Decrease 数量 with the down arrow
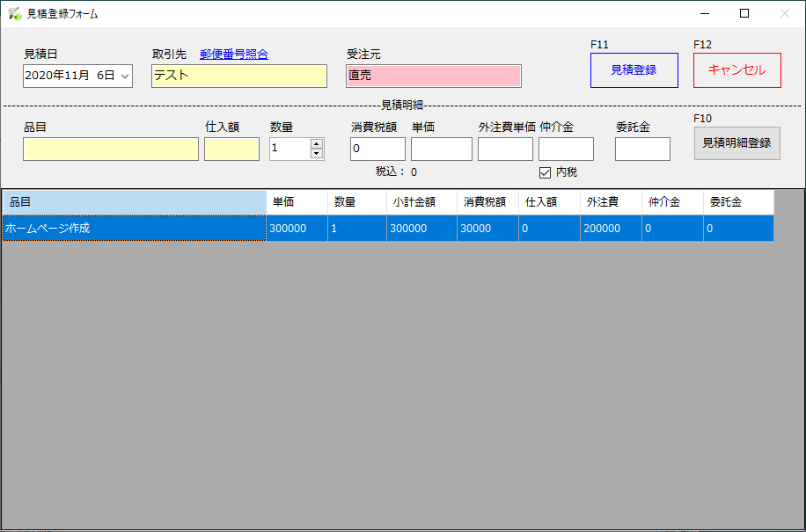The width and height of the screenshot is (806, 532). [317, 154]
